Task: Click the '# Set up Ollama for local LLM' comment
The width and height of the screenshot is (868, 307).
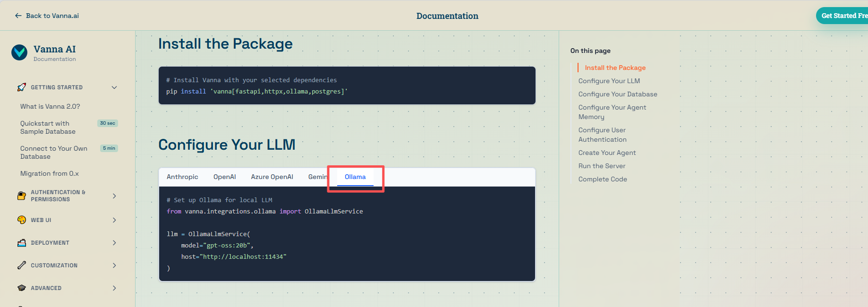Action: pos(220,200)
